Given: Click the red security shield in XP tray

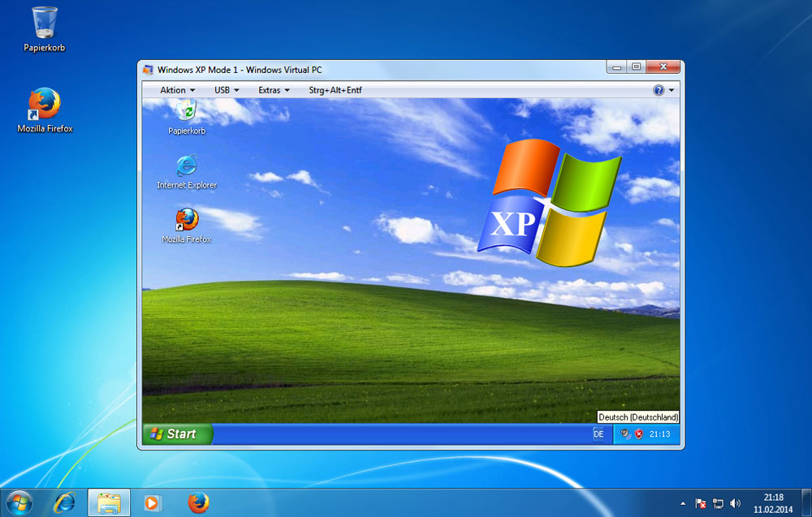Looking at the screenshot, I should pyautogui.click(x=638, y=434).
